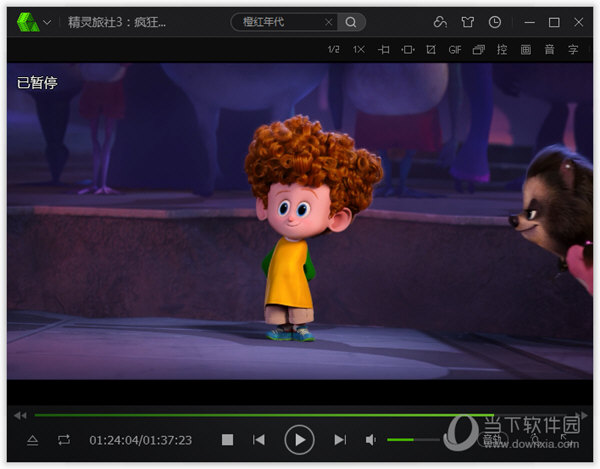This screenshot has width=600, height=469.
Task: Set video size to 1/2
Action: pyautogui.click(x=334, y=49)
